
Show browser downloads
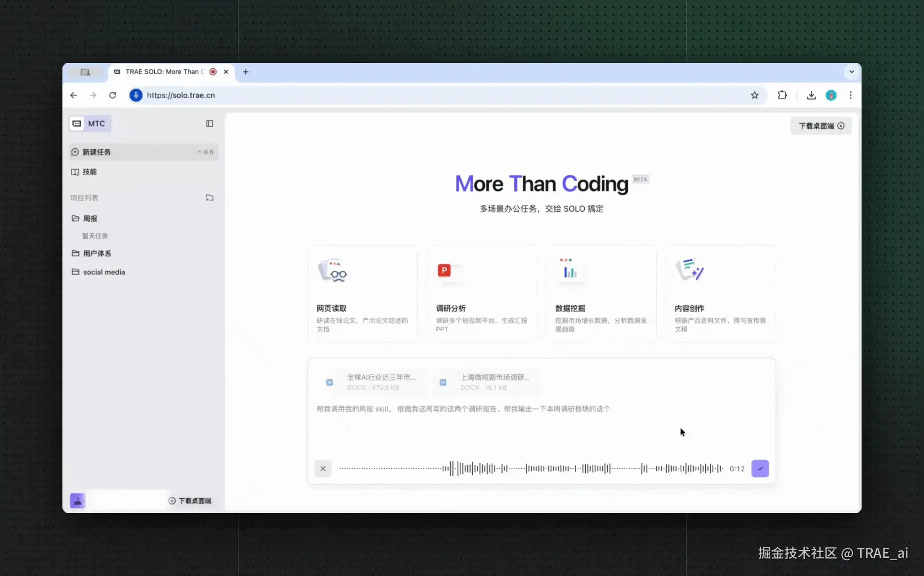click(811, 95)
